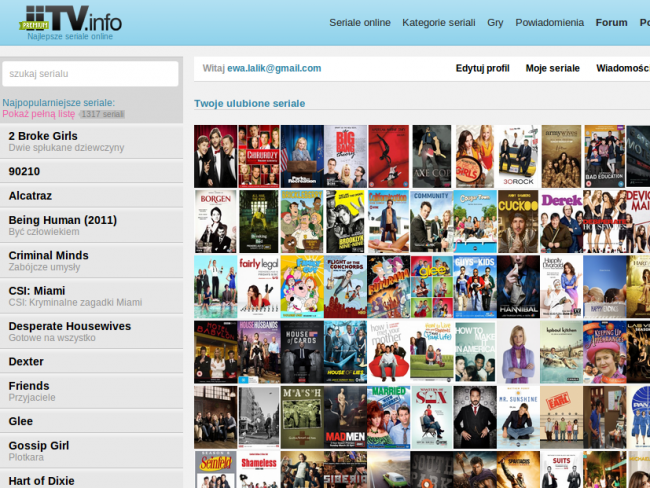Open Wiadomości in user bar
Viewport: 650px width, 488px height.
tap(623, 68)
